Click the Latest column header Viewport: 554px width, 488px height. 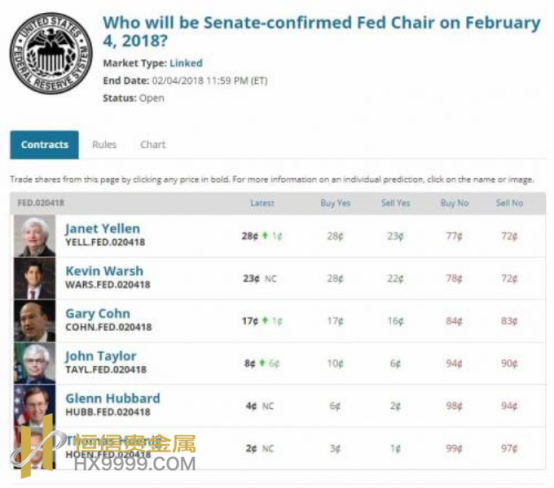coord(262,203)
